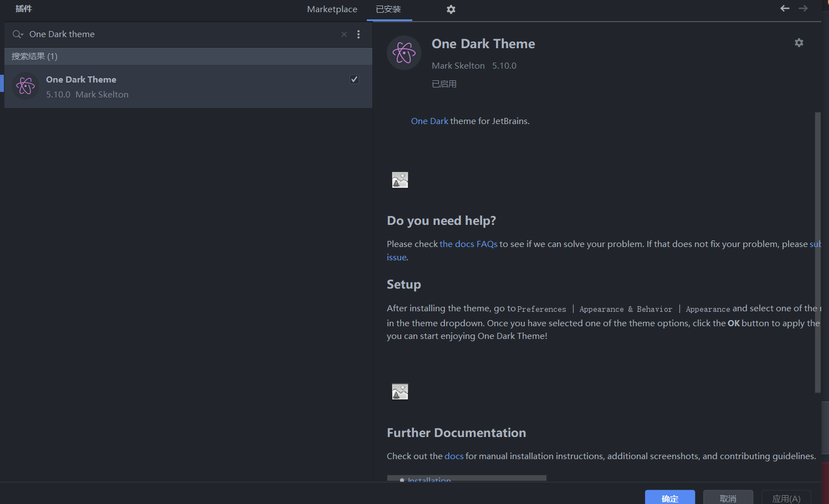This screenshot has height=504, width=829.
Task: Click the 5.10.0 version in details header
Action: (504, 65)
